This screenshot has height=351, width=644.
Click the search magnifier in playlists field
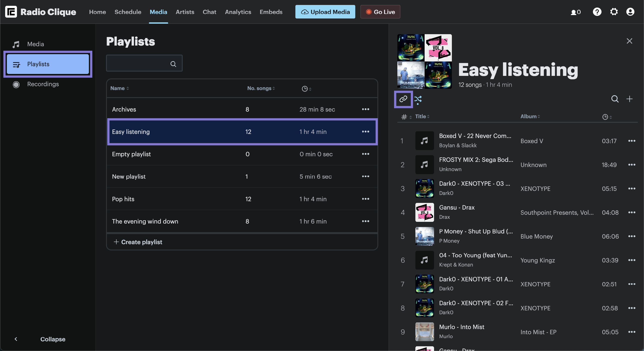tap(173, 64)
